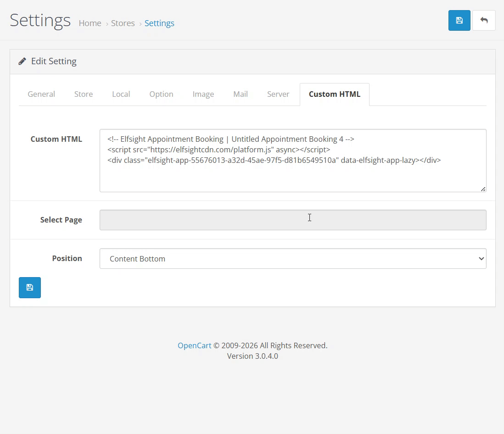This screenshot has width=504, height=434.
Task: Click inside the Custom HTML textarea
Action: 293,161
